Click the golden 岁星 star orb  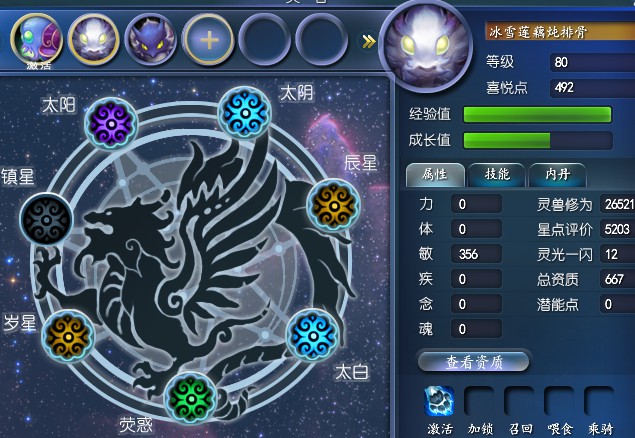tap(68, 336)
